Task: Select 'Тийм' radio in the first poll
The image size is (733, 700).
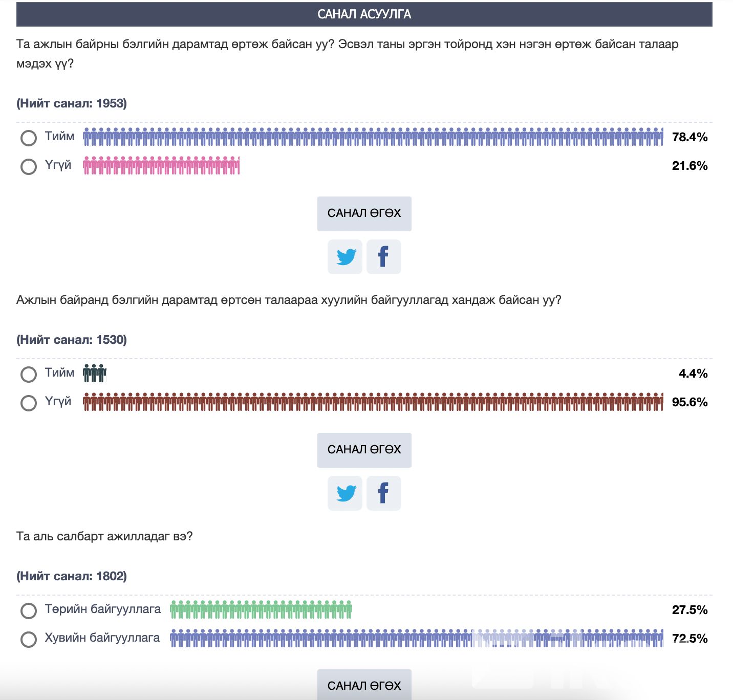Action: (x=29, y=138)
